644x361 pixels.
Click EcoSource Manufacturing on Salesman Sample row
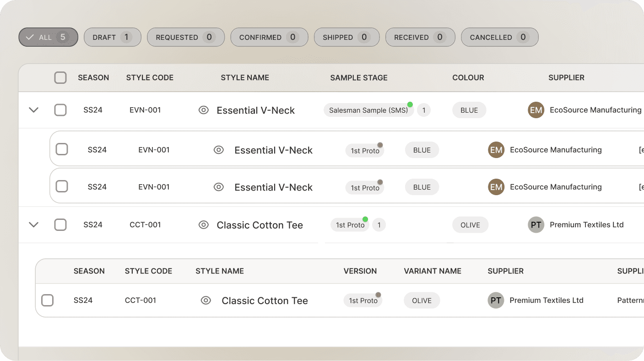pyautogui.click(x=595, y=110)
